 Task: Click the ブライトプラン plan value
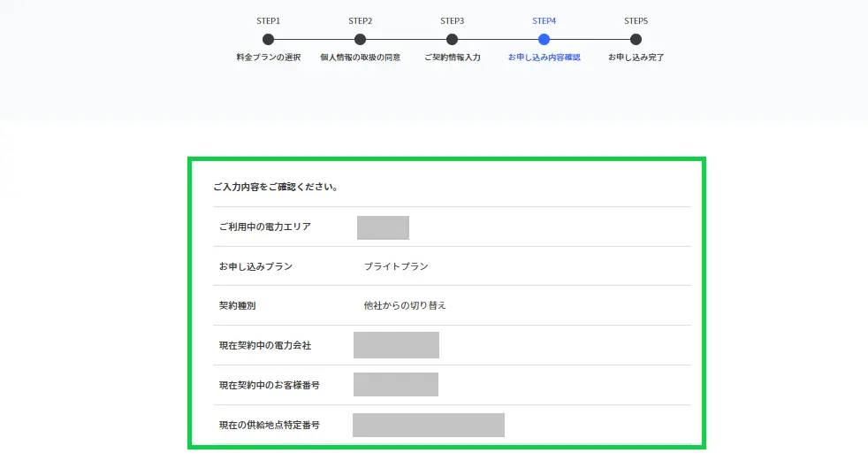[x=396, y=266]
